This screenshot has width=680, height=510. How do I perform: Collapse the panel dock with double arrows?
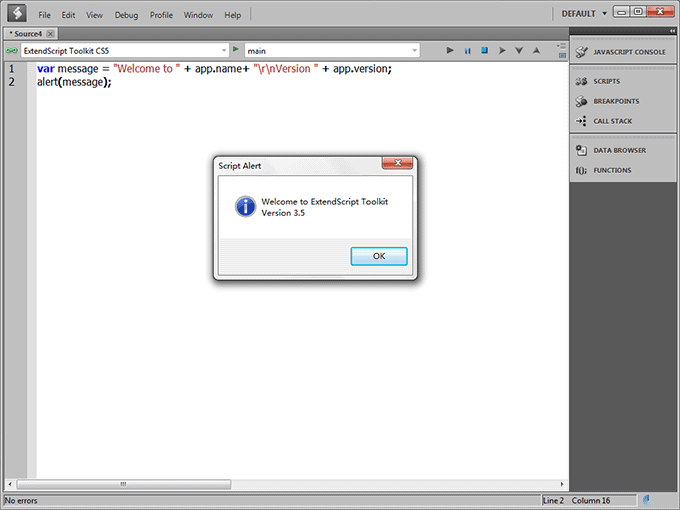pyautogui.click(x=672, y=31)
